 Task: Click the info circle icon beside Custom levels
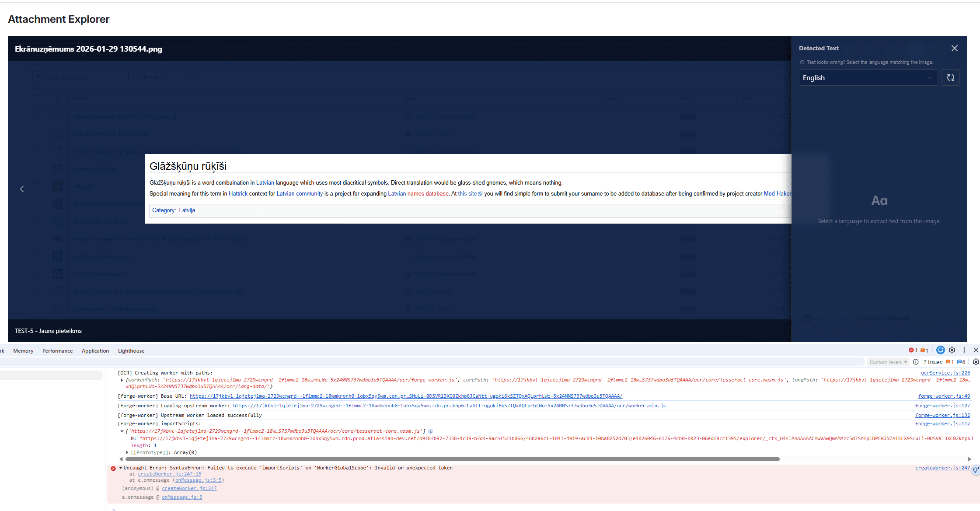tap(916, 362)
